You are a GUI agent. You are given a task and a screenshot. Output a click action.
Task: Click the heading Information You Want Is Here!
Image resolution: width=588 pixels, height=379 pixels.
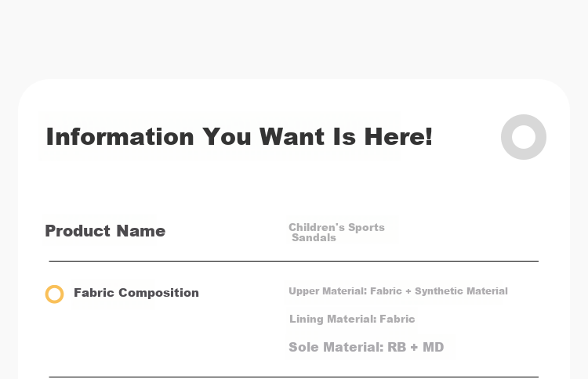pos(239,137)
